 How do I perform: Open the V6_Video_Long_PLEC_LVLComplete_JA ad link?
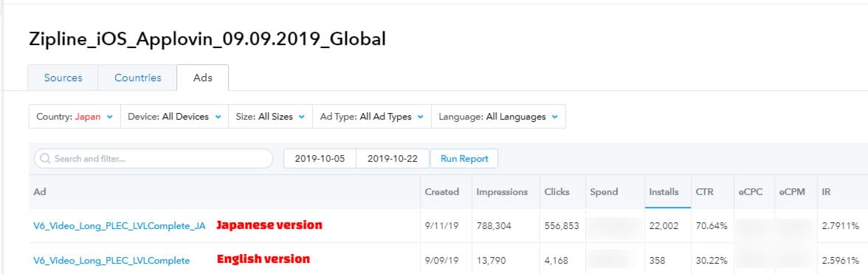tap(120, 226)
